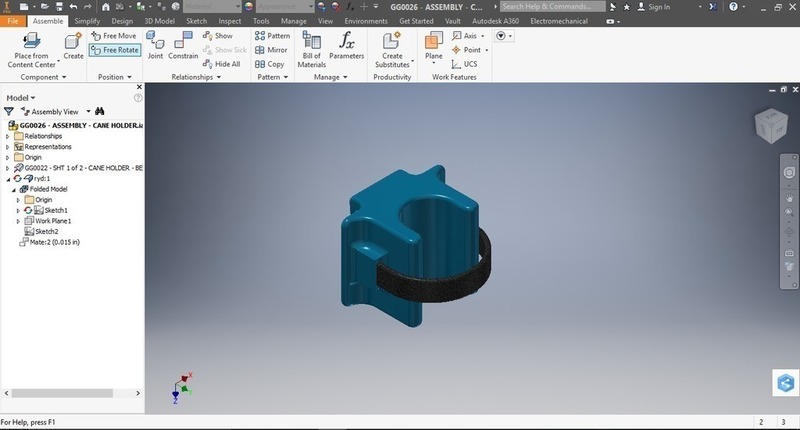Image resolution: width=800 pixels, height=430 pixels.
Task: Click the binoculars find icon in browser
Action: point(99,112)
